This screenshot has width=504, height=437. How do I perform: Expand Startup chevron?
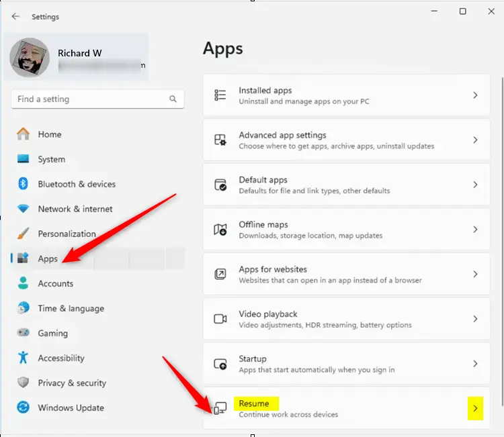[475, 363]
